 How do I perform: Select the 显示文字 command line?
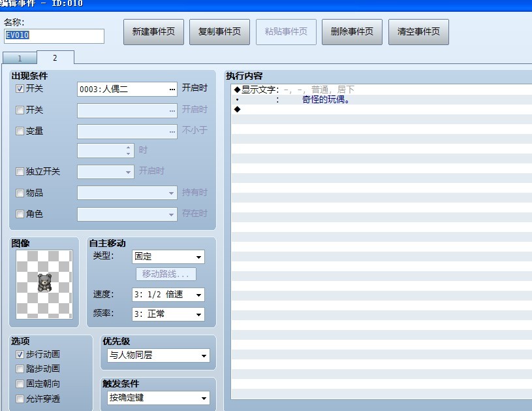[381, 90]
